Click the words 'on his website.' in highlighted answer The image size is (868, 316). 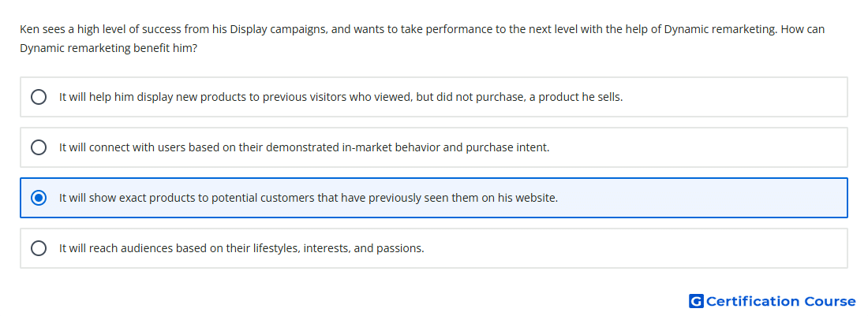520,198
